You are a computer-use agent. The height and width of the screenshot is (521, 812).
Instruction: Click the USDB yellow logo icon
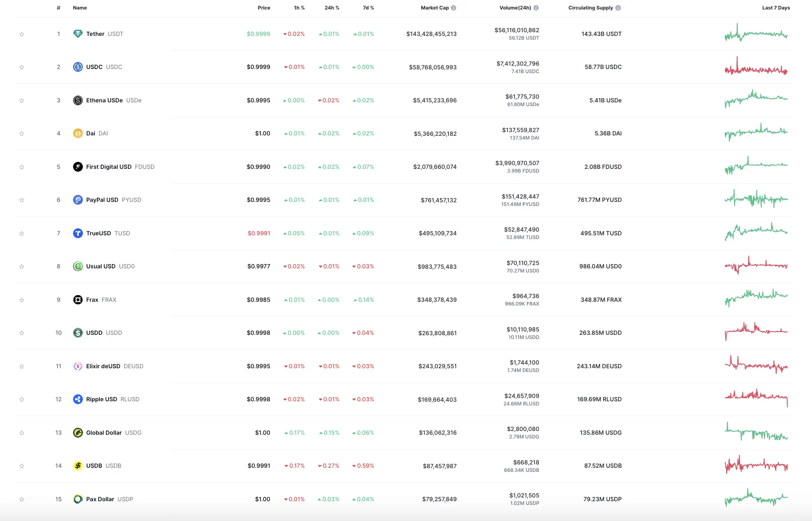click(x=78, y=466)
